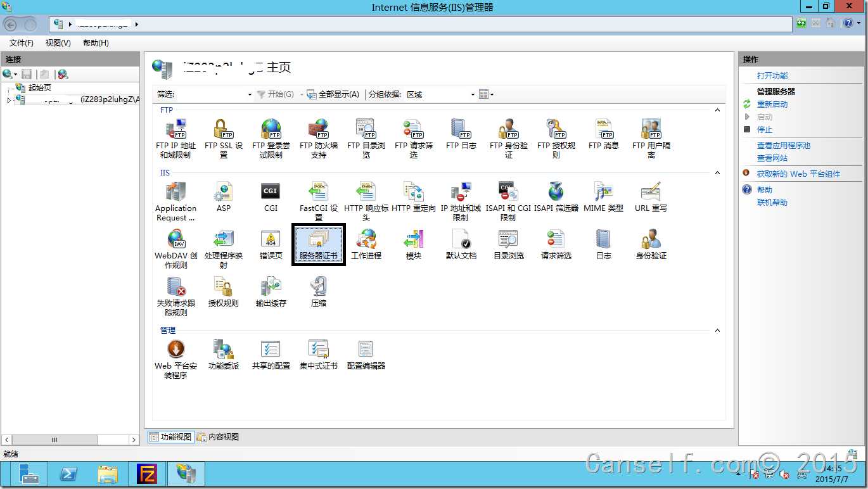Viewport: 868px width, 489px height.
Task: Open URL 重写 icon
Action: pyautogui.click(x=651, y=196)
